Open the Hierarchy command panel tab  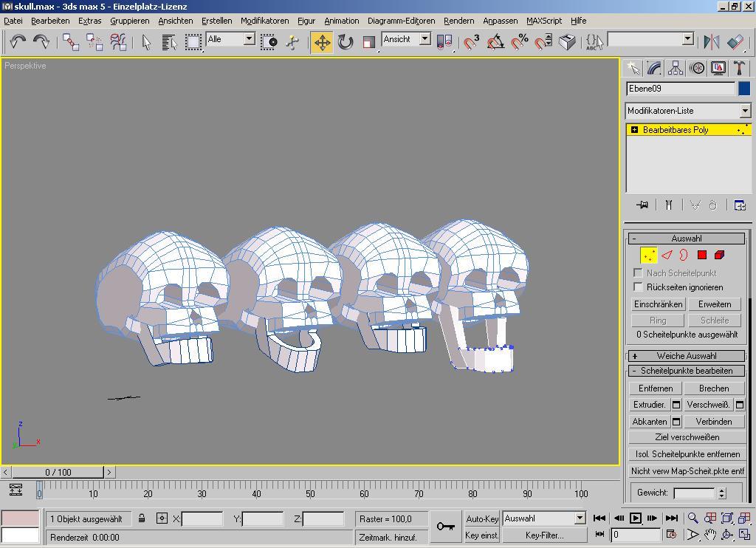676,68
